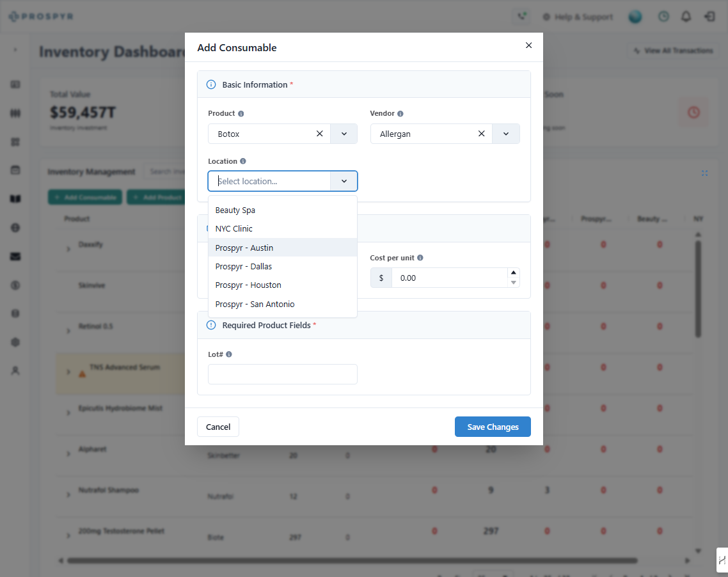Choose NYC Clinic location option
Screen dimensions: 728x577
pos(283,228)
